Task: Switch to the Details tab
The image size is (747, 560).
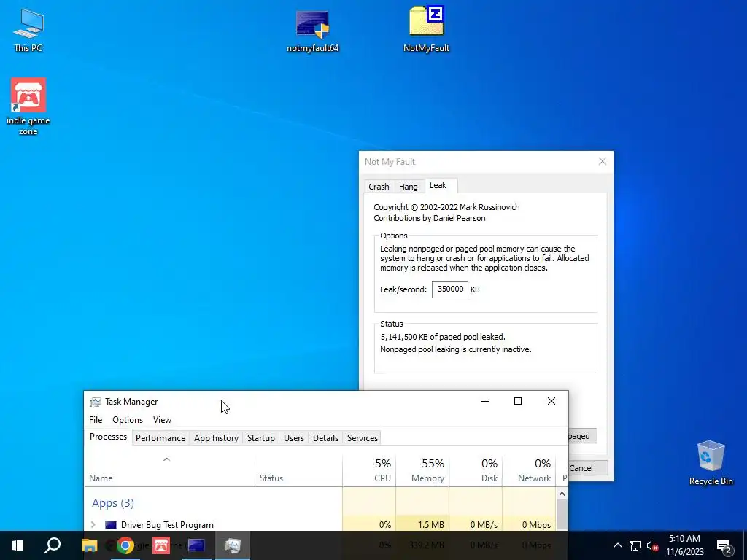Action: tap(326, 438)
